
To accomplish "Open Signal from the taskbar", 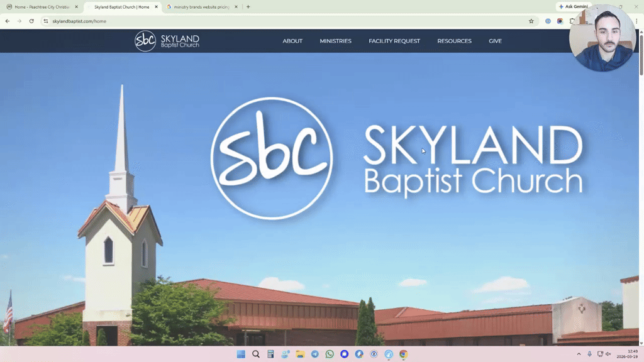I will click(345, 354).
